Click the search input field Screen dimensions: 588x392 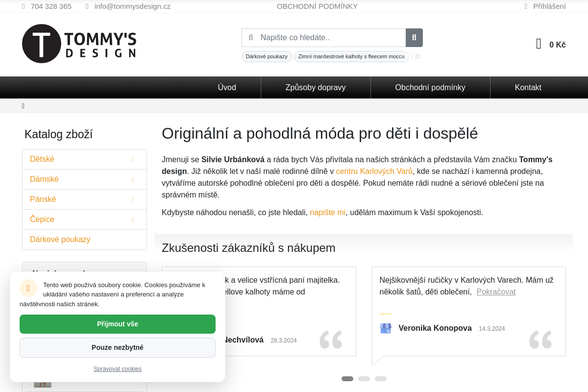328,37
